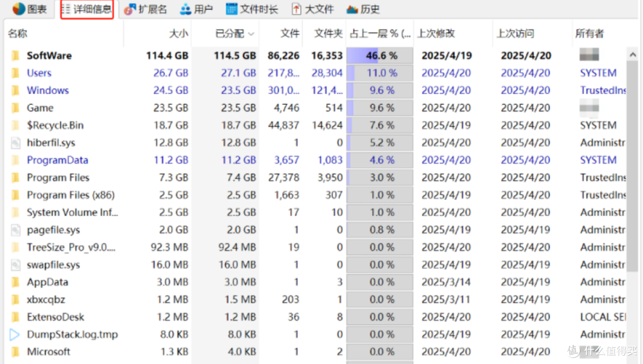Click the sort arrow in 已分配 header
643x364 pixels.
click(251, 34)
